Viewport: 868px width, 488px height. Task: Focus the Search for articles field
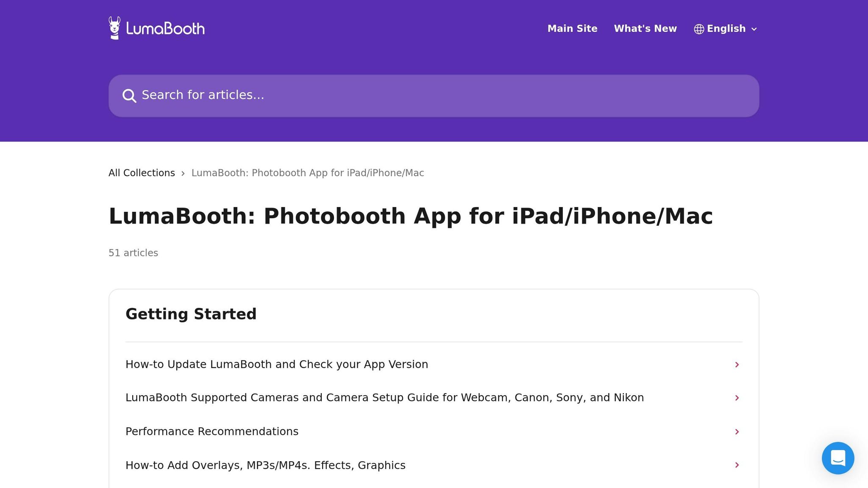pyautogui.click(x=434, y=96)
